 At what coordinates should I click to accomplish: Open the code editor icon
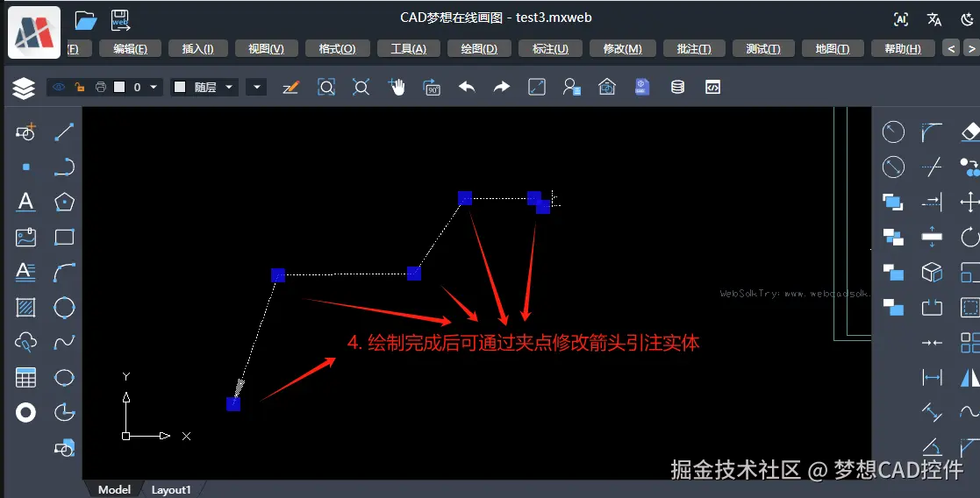click(x=712, y=87)
